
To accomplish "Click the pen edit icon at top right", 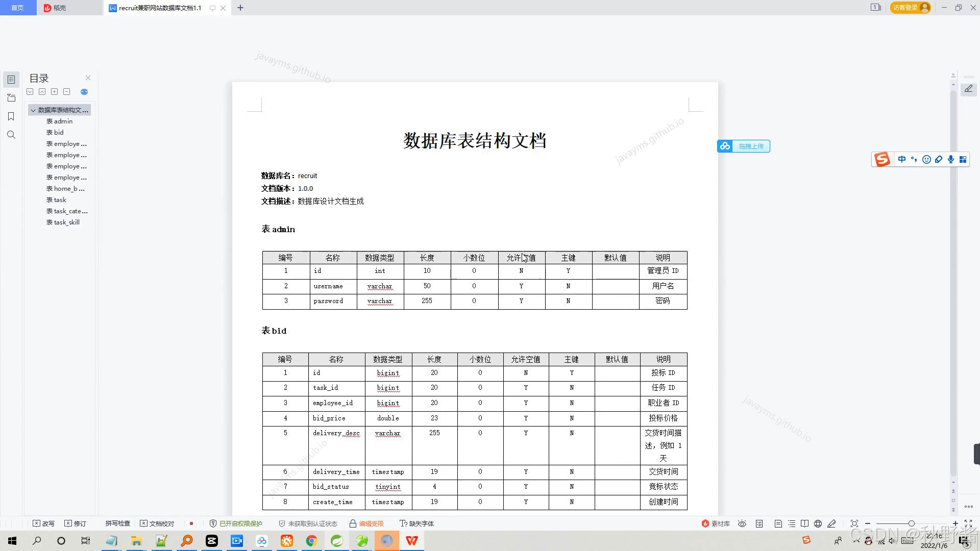I will click(968, 89).
